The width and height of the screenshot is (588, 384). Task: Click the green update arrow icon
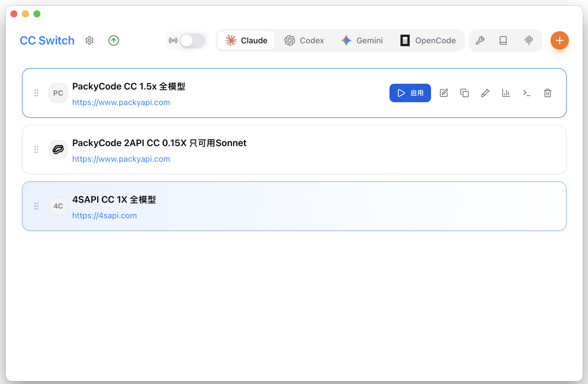pos(114,40)
